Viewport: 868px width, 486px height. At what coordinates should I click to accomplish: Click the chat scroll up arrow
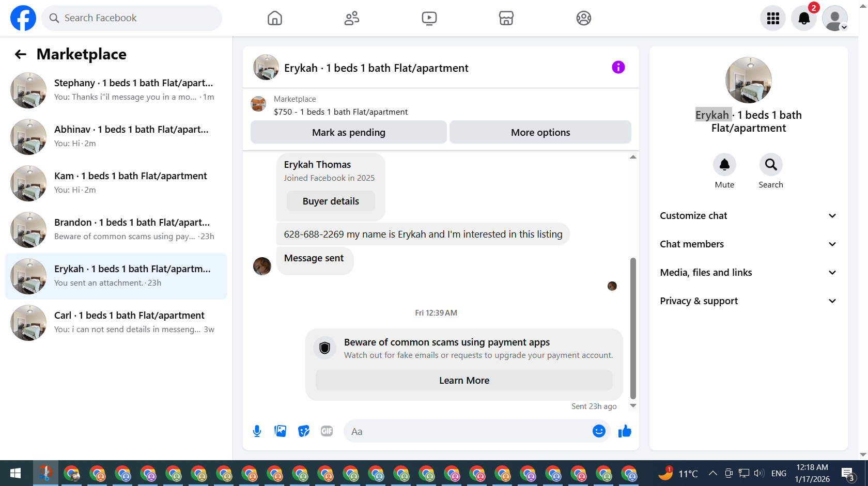tap(633, 157)
